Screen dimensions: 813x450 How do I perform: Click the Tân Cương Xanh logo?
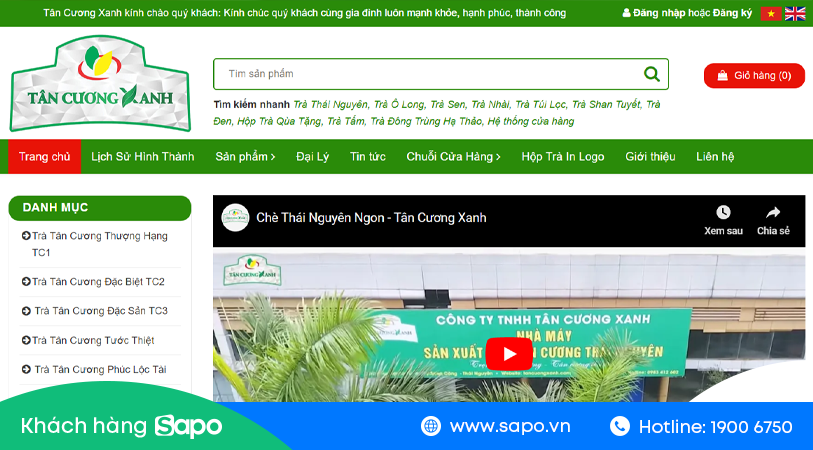tap(100, 85)
